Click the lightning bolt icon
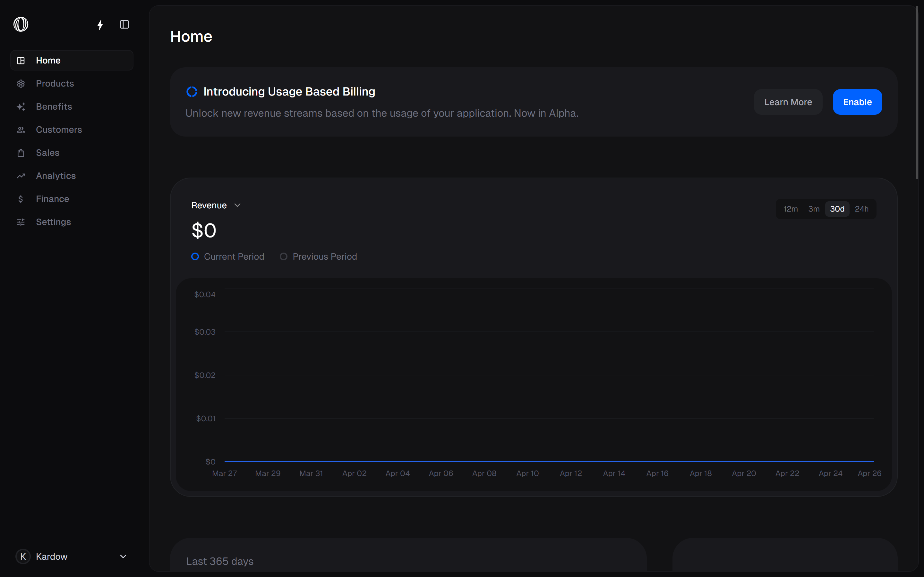Viewport: 924px width, 577px height. (100, 25)
